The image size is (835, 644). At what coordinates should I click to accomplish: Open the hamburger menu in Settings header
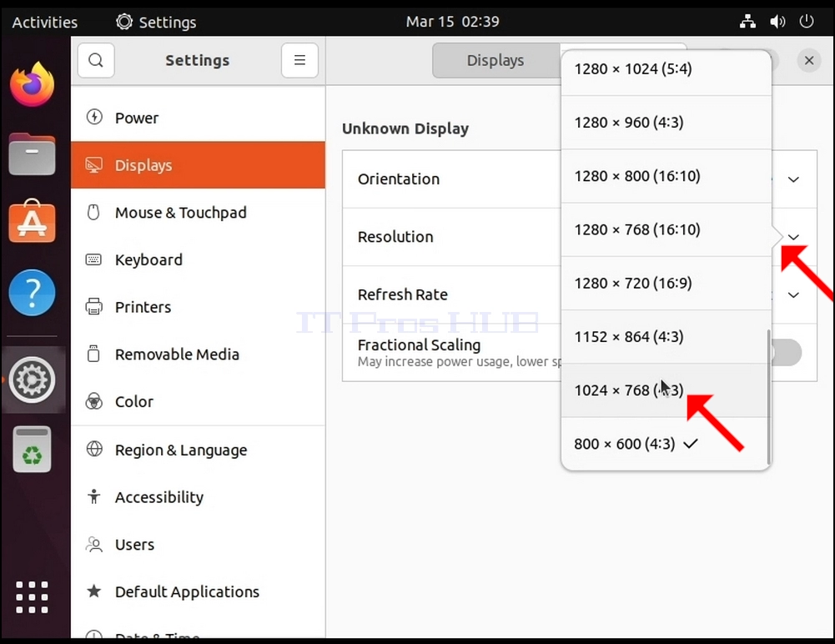point(299,60)
